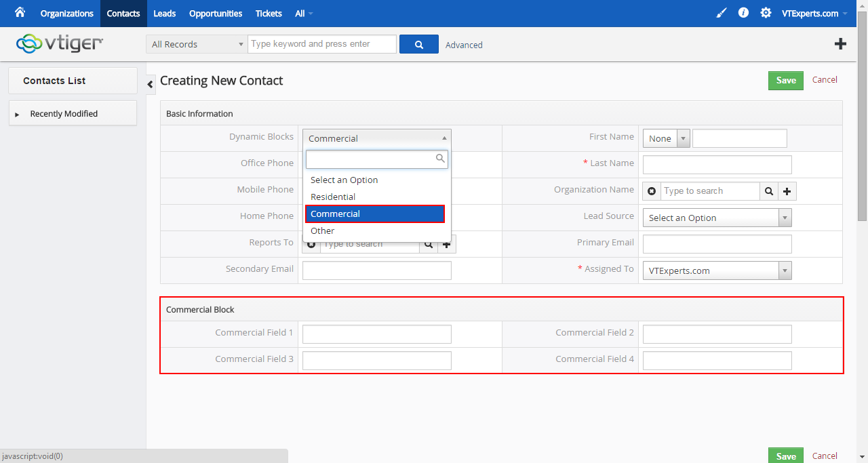This screenshot has height=463, width=868.
Task: Clear the Organization Name selection icon
Action: 652,191
